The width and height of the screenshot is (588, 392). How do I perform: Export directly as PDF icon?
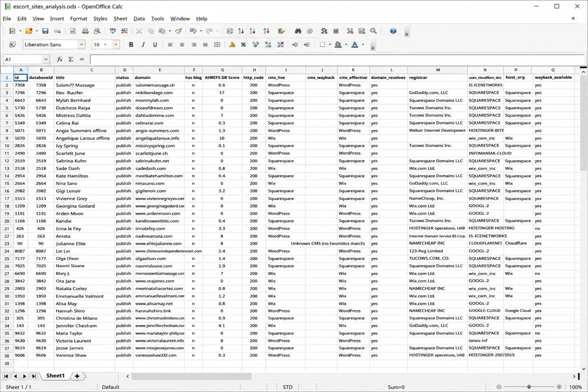(x=73, y=31)
